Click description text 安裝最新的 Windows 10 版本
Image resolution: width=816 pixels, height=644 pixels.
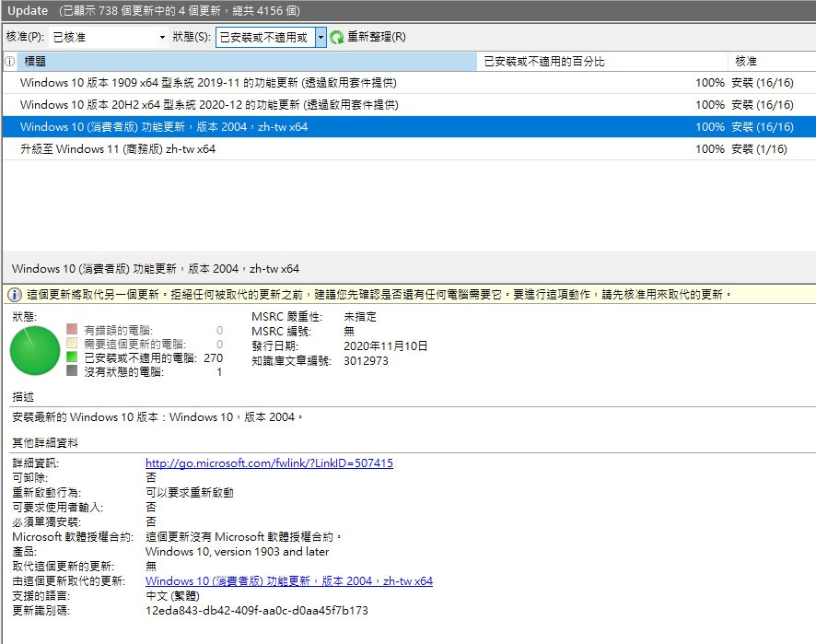click(157, 417)
